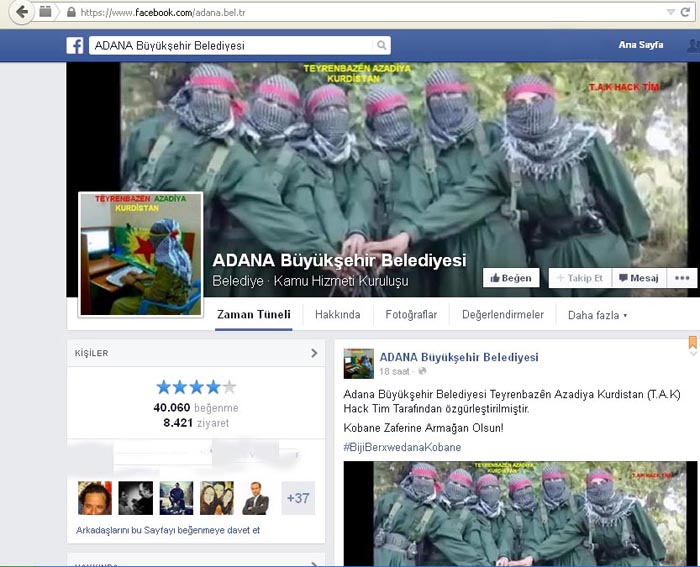
Task: Click the first friend avatar with red background
Action: coord(95,498)
